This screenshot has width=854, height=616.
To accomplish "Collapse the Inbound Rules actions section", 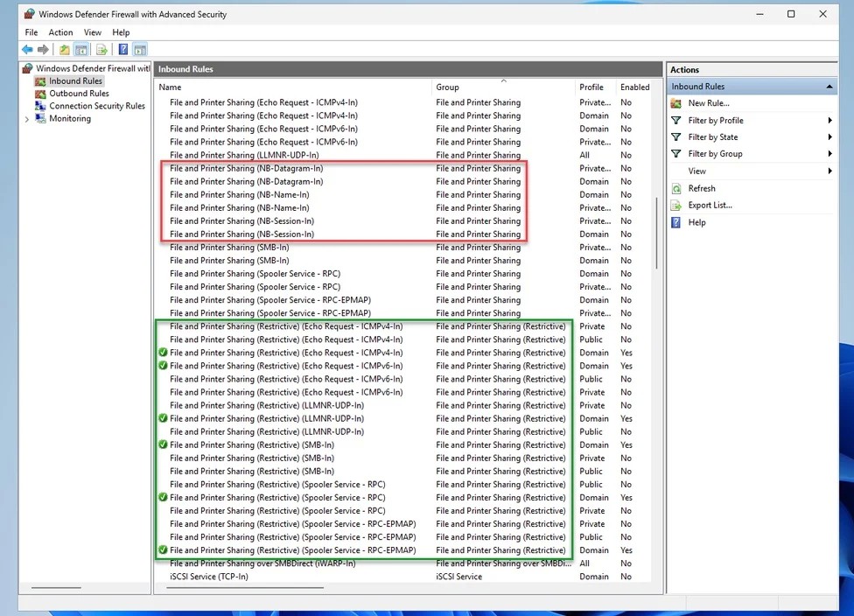I will pyautogui.click(x=829, y=87).
